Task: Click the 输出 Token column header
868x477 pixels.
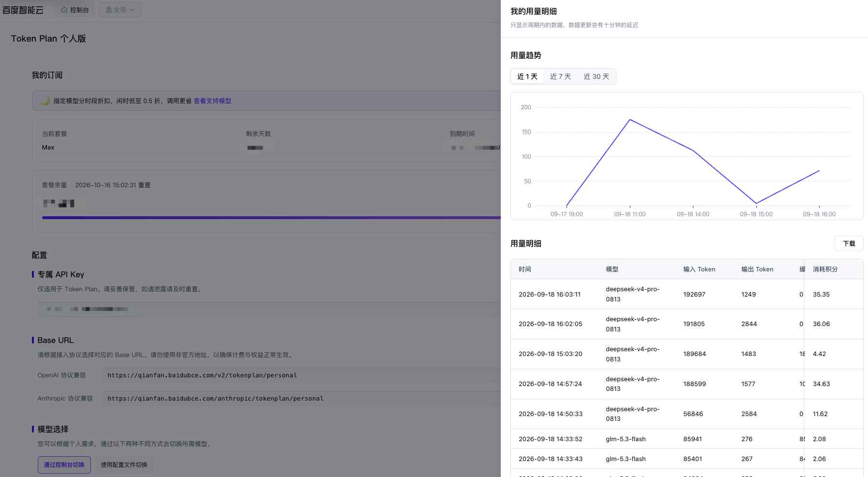Action: tap(757, 269)
